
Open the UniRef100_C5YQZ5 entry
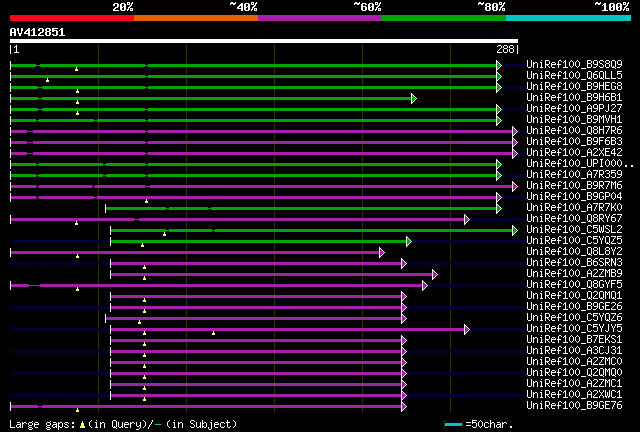tap(574, 240)
